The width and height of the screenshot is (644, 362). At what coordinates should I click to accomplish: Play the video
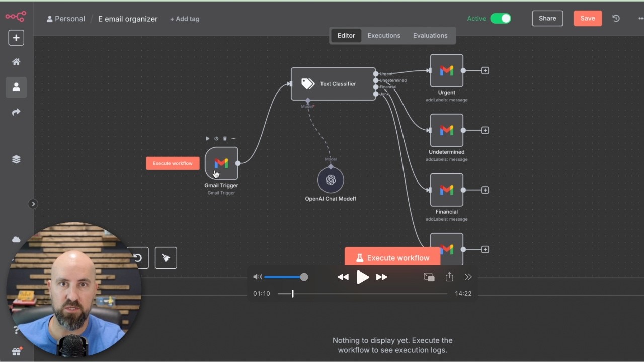pos(363,277)
